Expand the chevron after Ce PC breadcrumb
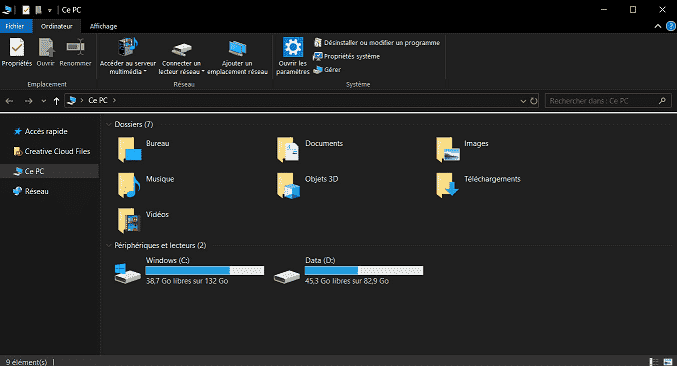The height and width of the screenshot is (366, 677). (x=114, y=101)
